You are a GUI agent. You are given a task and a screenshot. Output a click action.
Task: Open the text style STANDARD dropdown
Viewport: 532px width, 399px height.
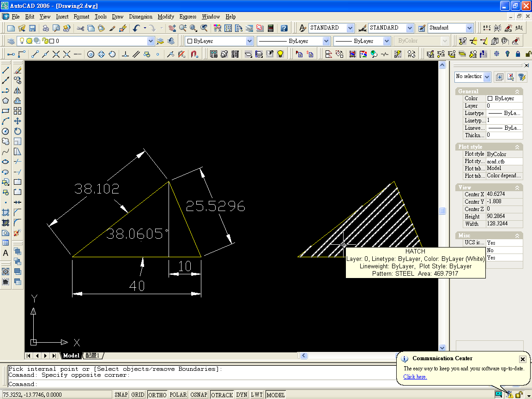pos(351,28)
